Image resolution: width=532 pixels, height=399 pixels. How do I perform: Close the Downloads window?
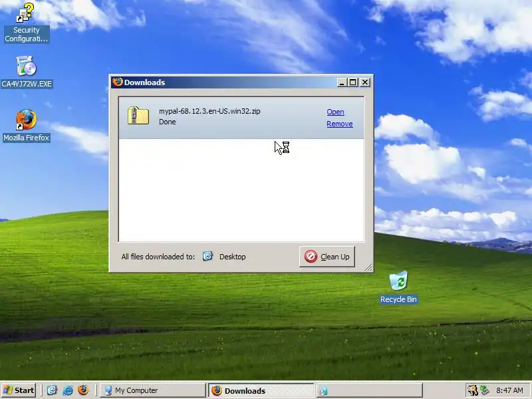pos(365,82)
